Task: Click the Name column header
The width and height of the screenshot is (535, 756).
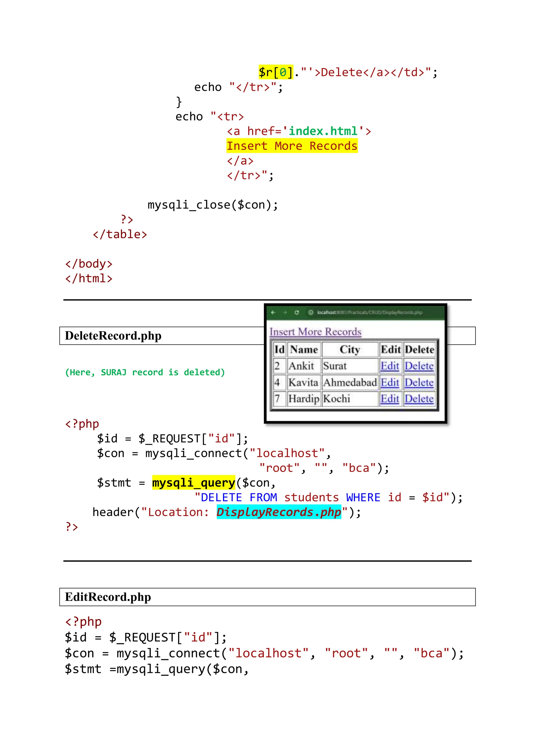Action: [304, 349]
